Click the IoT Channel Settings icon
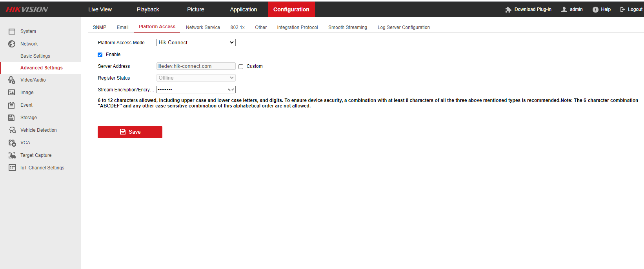 [x=12, y=168]
